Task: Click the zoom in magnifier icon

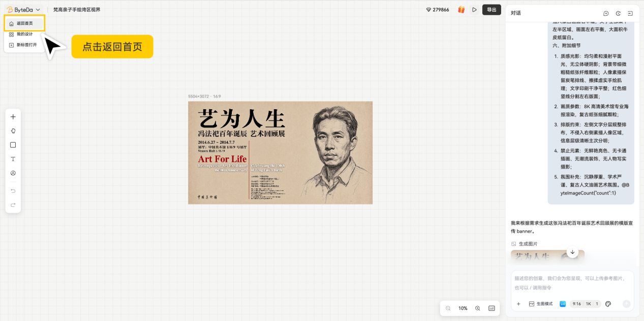Action: 478,308
